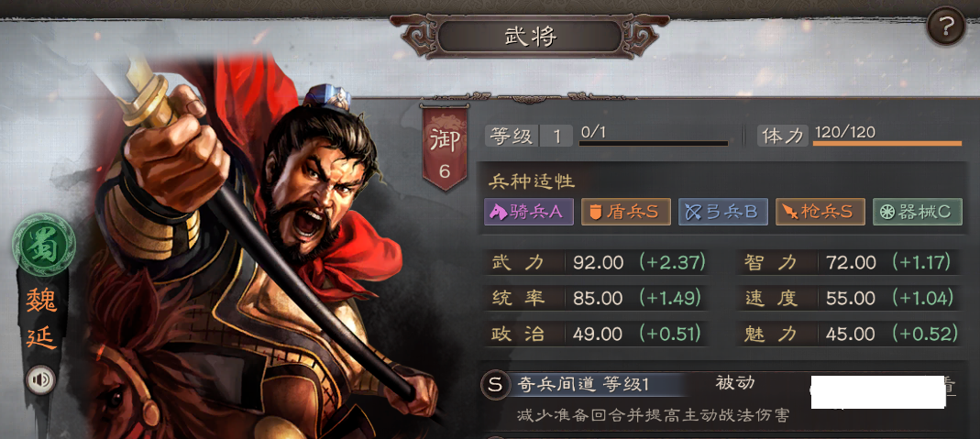This screenshot has height=439, width=980.
Task: Select the 弓兵B archer aptitude badge
Action: pyautogui.click(x=723, y=213)
